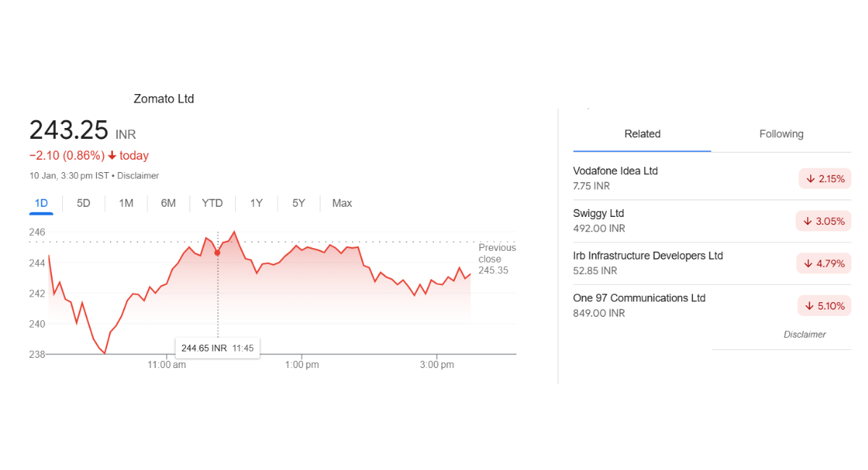Switch to YTD chart view

(x=212, y=203)
